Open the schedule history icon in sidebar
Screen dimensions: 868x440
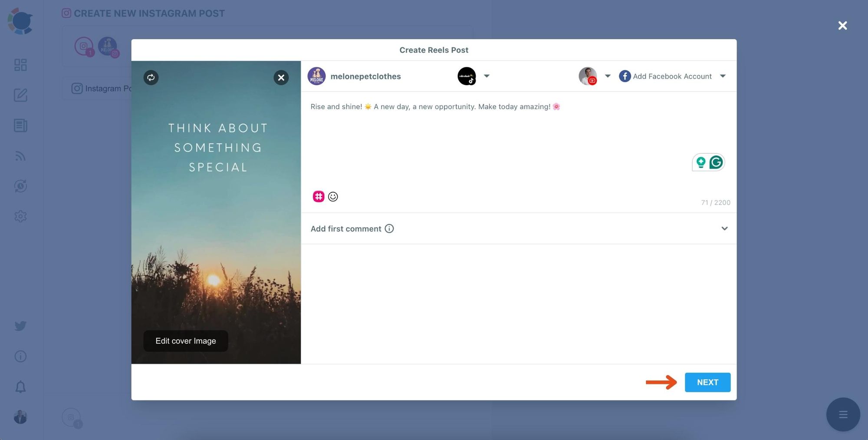click(20, 186)
